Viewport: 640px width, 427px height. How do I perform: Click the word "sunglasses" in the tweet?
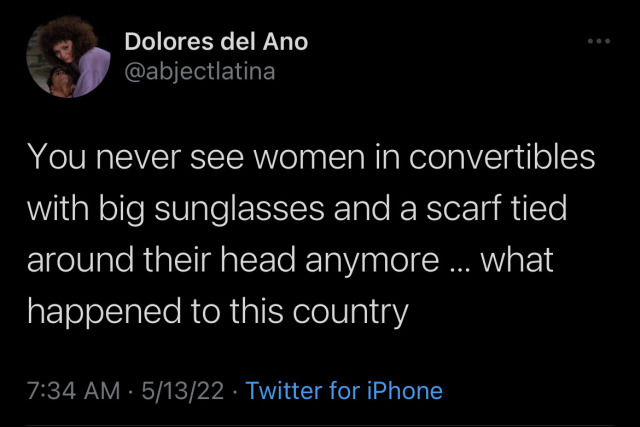[x=242, y=211]
